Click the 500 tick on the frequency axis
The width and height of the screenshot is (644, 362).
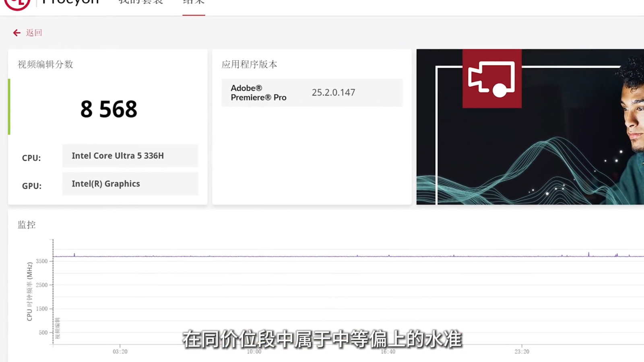coord(43,333)
